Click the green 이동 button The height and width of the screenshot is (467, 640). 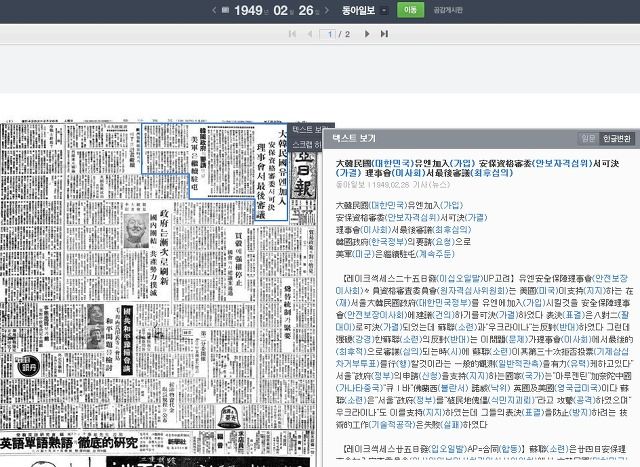pos(410,10)
